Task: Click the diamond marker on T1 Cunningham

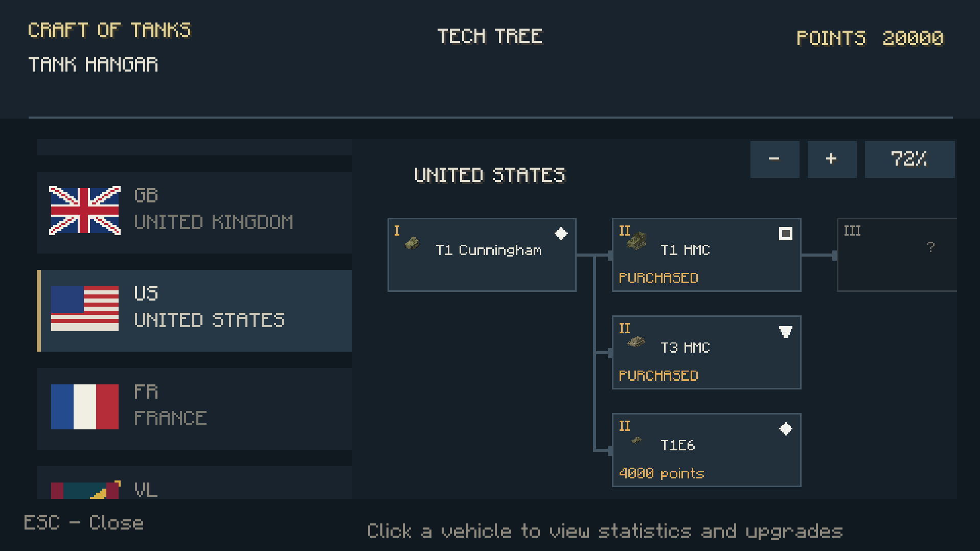Action: (x=561, y=234)
